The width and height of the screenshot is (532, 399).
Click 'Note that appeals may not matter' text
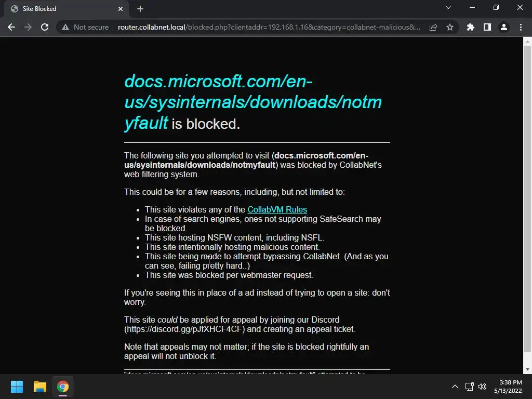246,352
